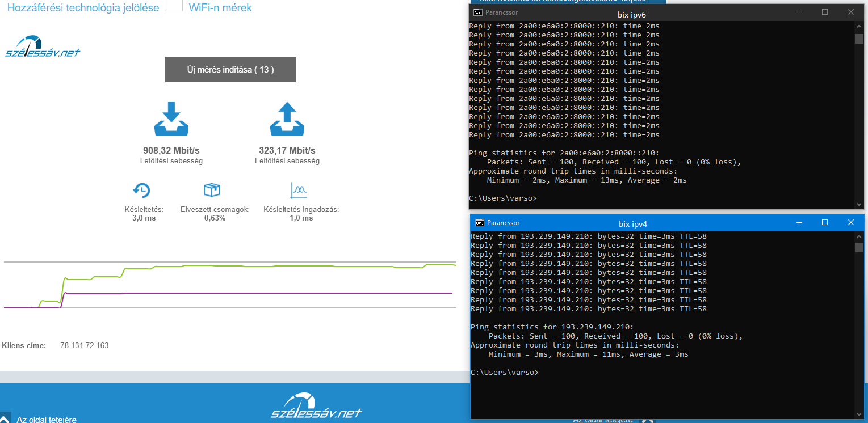Start a new measurement with Új mérés indítása
868x423 pixels.
pyautogui.click(x=230, y=70)
